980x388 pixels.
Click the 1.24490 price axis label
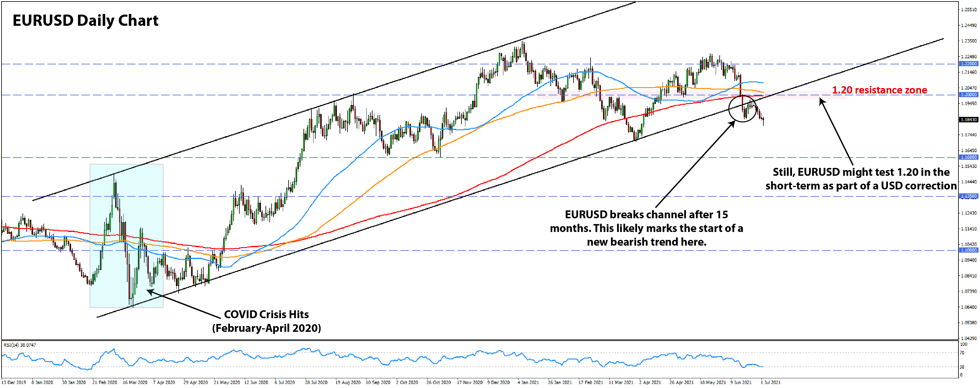(x=968, y=26)
